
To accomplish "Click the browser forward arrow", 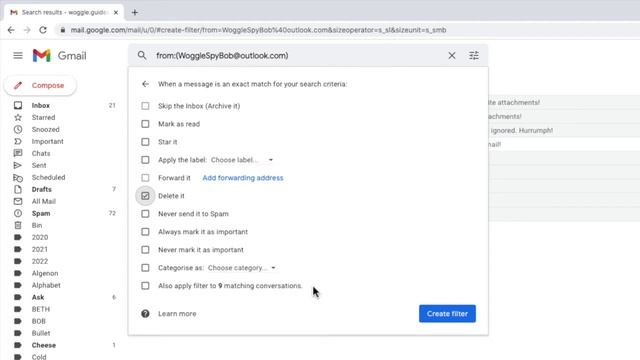I will (x=27, y=30).
